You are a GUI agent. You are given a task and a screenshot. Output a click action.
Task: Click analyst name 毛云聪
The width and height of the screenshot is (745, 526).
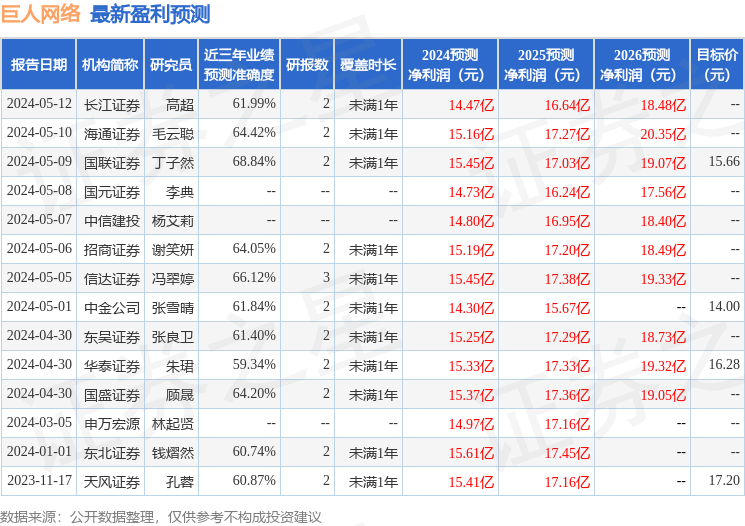click(173, 134)
